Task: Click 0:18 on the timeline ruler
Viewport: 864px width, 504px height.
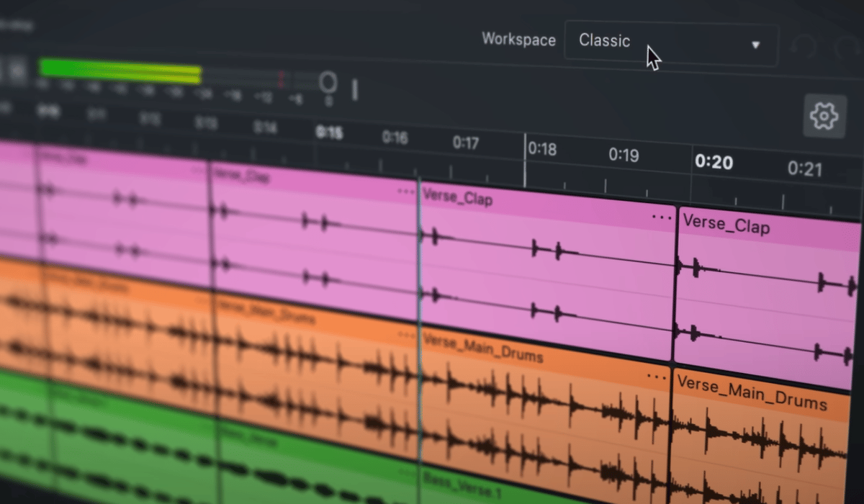Action: 541,150
